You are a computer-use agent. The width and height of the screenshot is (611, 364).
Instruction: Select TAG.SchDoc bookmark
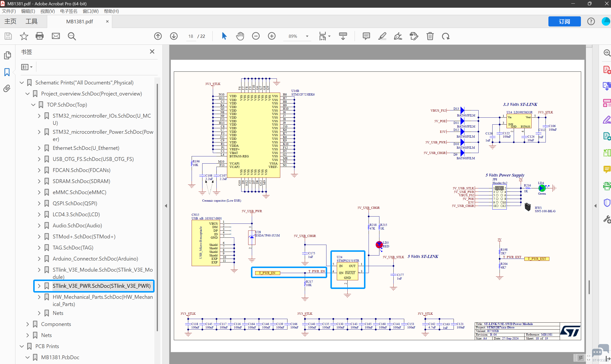pos(73,248)
